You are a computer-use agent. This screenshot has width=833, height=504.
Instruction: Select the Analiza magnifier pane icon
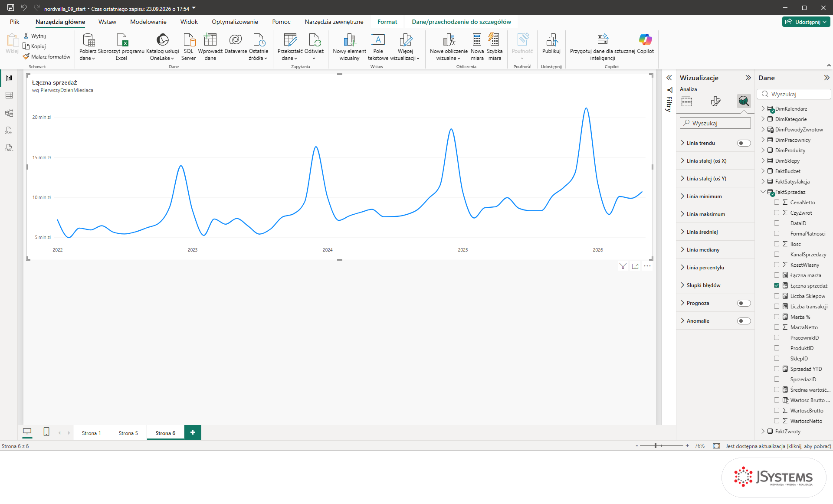click(744, 101)
